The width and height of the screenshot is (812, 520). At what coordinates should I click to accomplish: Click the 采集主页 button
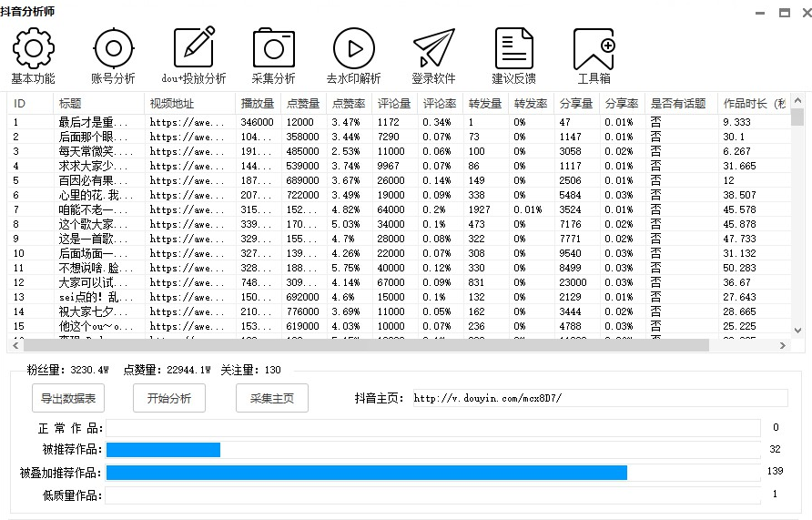(x=271, y=398)
